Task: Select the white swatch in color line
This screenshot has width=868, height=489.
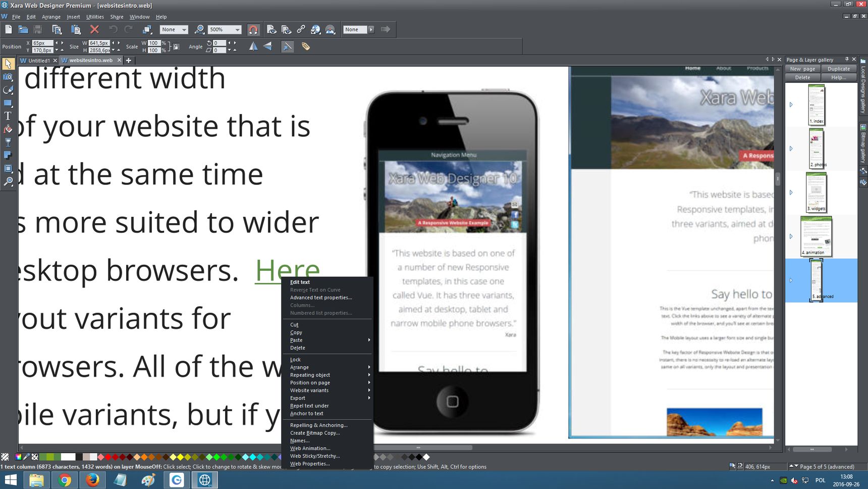Action: click(x=68, y=457)
